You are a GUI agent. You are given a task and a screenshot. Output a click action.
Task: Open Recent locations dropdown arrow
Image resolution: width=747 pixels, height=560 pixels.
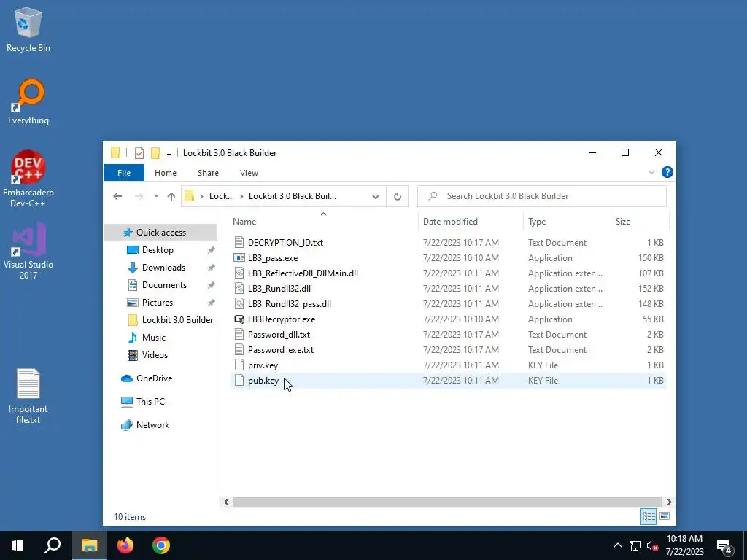point(156,196)
